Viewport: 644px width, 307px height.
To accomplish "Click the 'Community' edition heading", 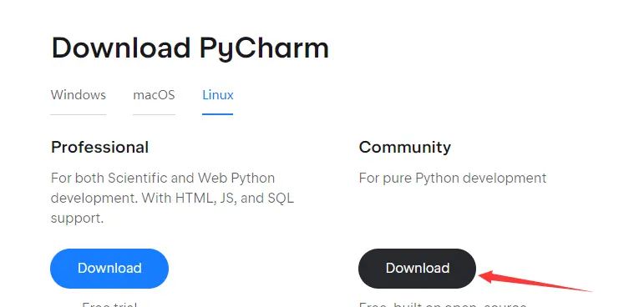I will coord(404,147).
